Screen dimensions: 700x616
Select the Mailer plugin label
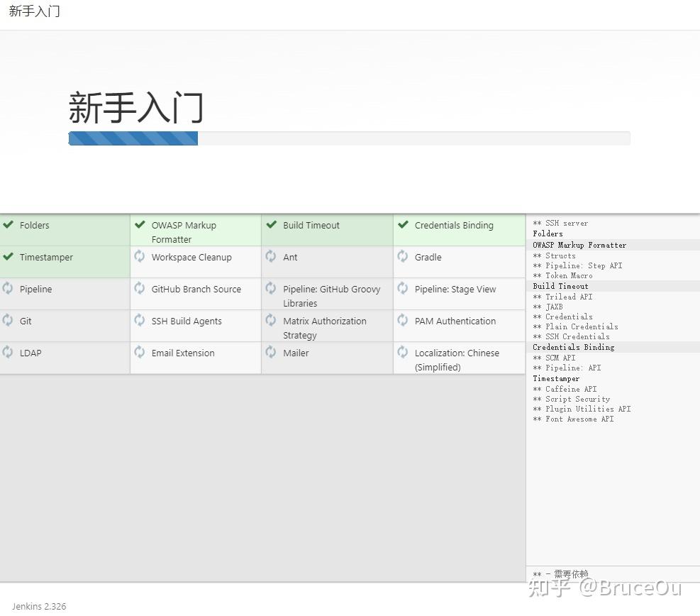pyautogui.click(x=296, y=353)
